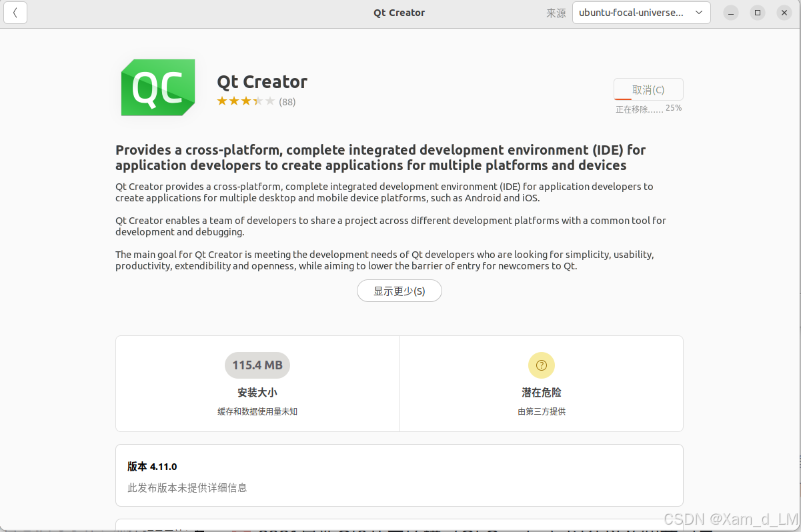Open the ubuntu-focal-universe source dropdown
Image resolution: width=801 pixels, height=532 pixels.
(641, 13)
